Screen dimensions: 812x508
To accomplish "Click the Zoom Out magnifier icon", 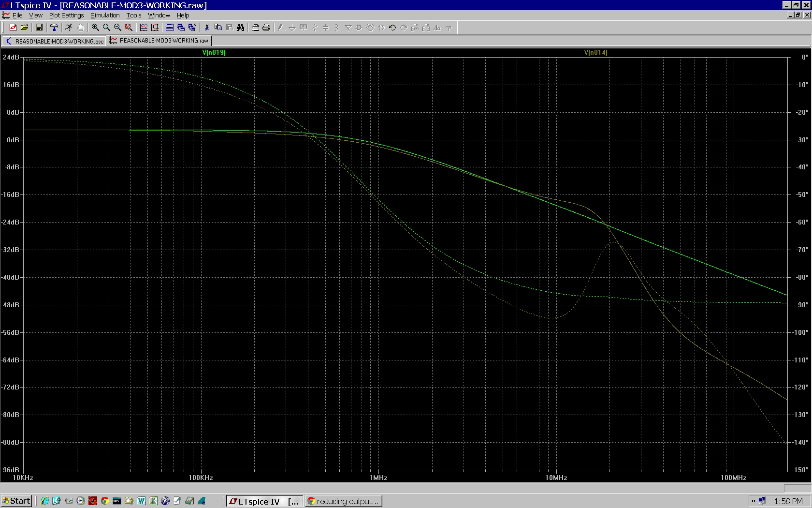I will point(117,28).
